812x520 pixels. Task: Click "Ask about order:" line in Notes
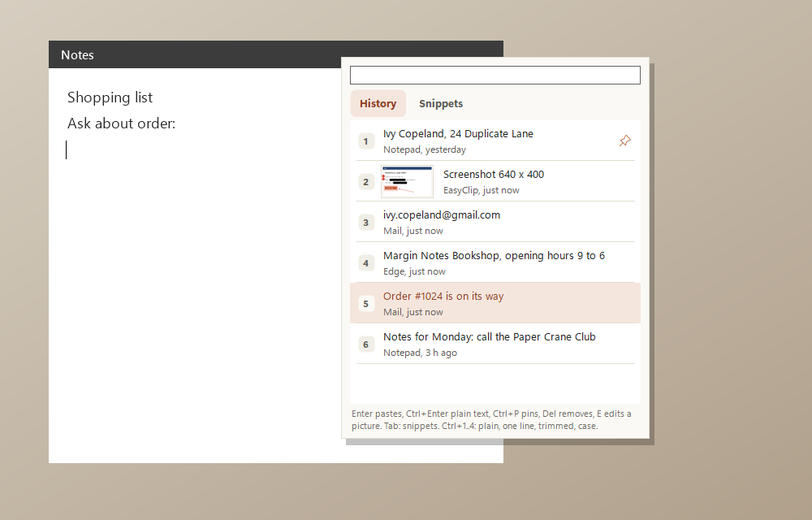121,123
